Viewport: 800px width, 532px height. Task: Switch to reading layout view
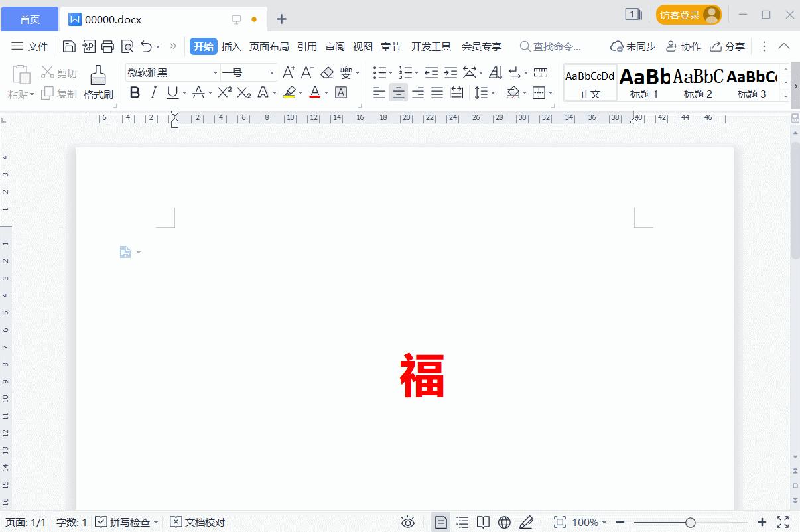[x=484, y=523]
